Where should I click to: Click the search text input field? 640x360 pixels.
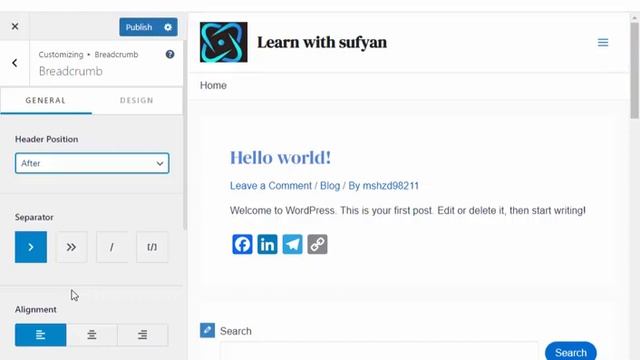point(379,352)
